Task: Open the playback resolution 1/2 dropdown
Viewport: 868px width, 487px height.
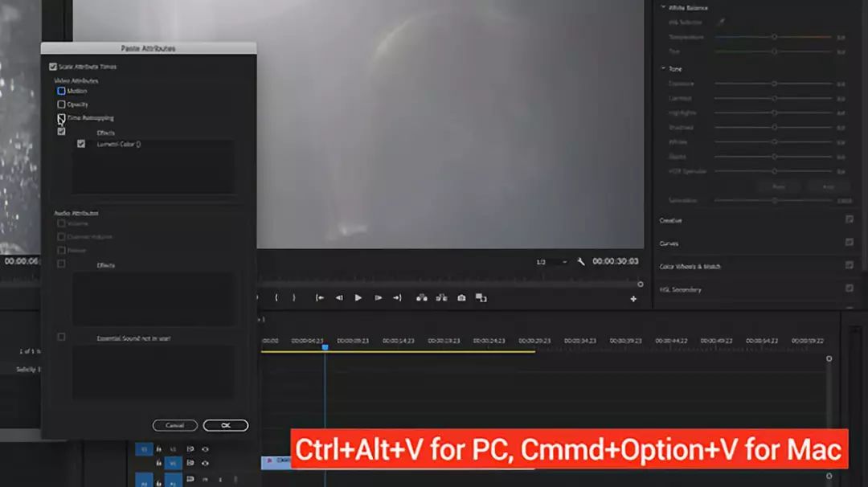Action: [x=551, y=262]
